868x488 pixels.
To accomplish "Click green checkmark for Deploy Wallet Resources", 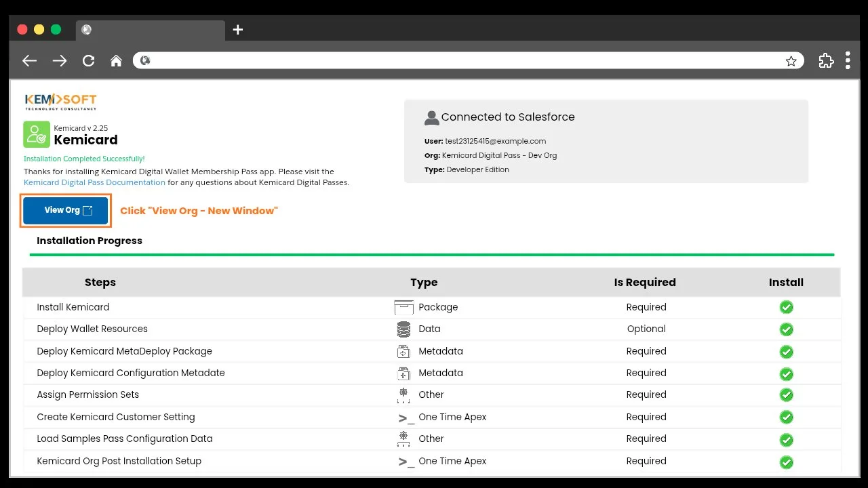I will click(x=786, y=329).
